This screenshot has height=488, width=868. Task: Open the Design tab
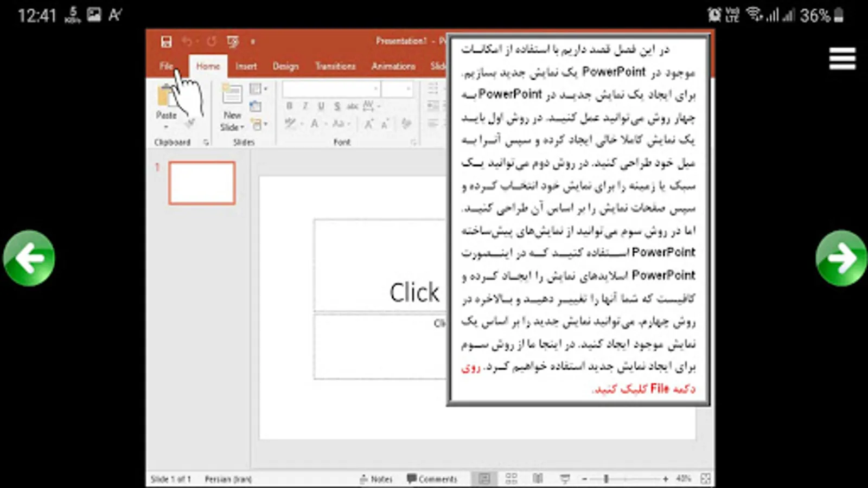point(286,66)
